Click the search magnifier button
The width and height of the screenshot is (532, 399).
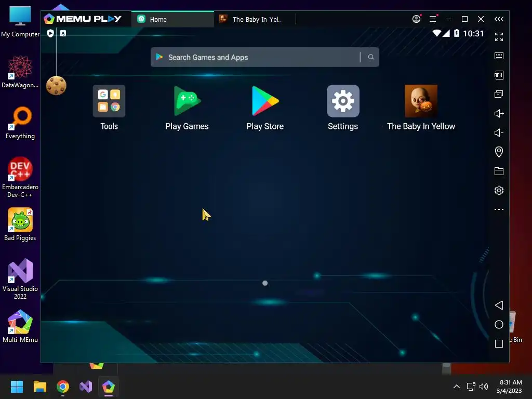(371, 57)
